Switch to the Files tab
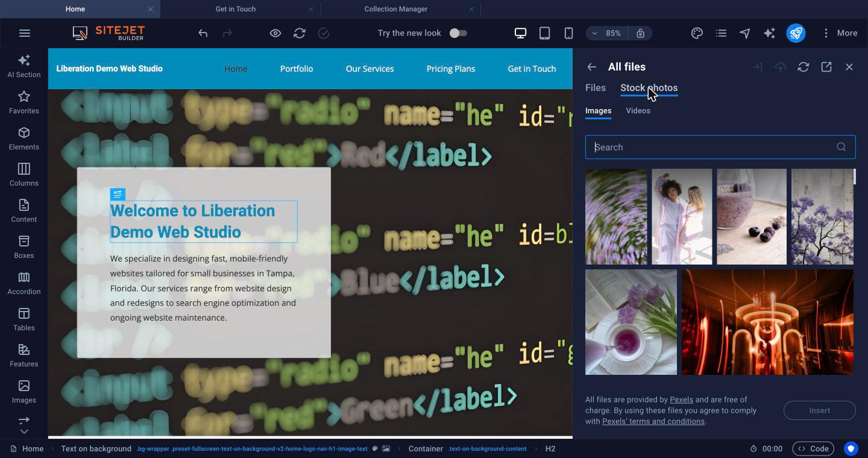Screen dimensions: 868x458 (596, 88)
